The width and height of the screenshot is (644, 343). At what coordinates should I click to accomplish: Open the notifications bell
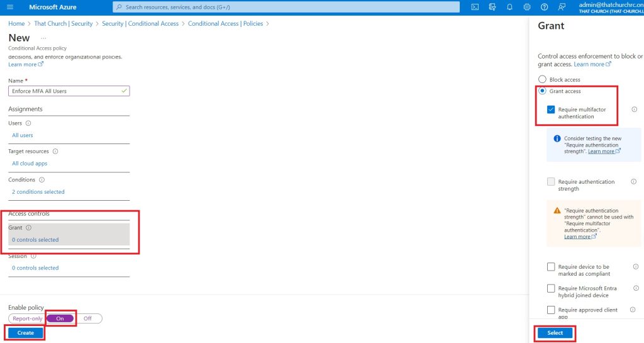point(509,7)
